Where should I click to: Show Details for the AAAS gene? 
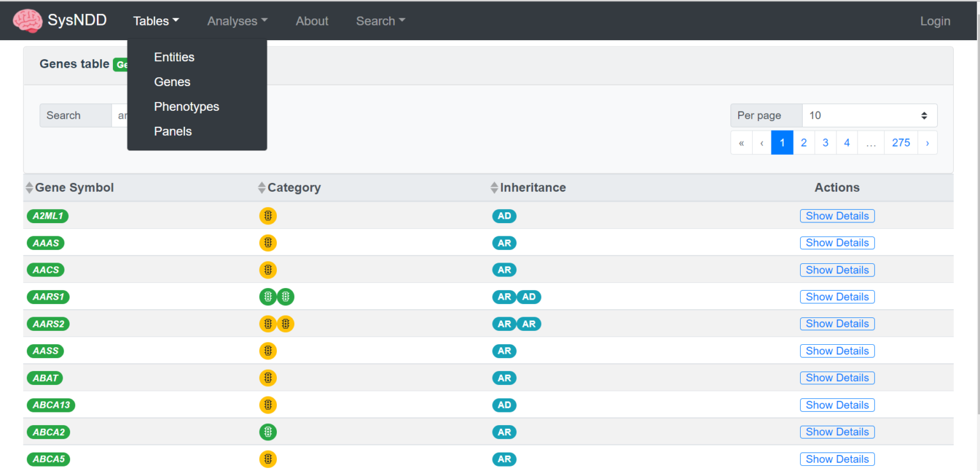point(836,243)
